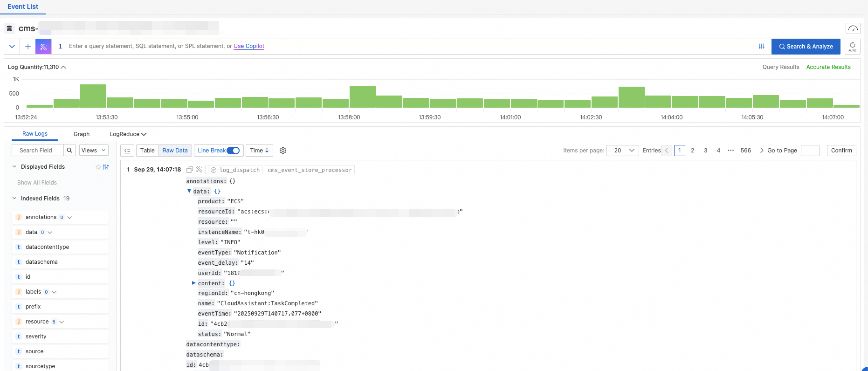Image resolution: width=868 pixels, height=371 pixels.
Task: Toggle the Line Break switch
Action: (233, 151)
